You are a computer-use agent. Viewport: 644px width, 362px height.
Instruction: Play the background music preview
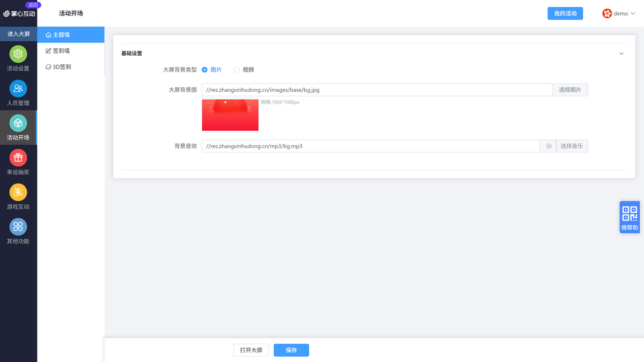click(x=548, y=146)
